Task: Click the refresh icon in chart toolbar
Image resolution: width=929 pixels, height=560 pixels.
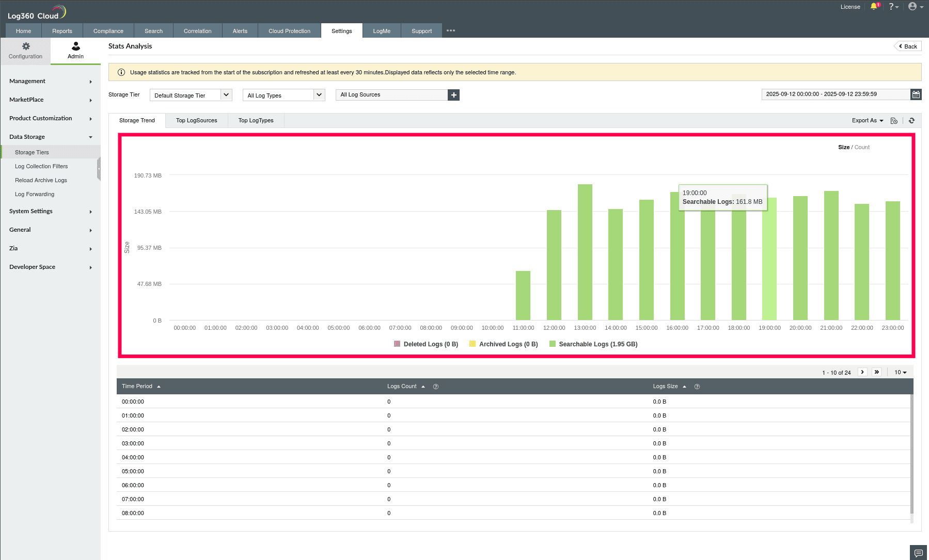Action: point(911,121)
